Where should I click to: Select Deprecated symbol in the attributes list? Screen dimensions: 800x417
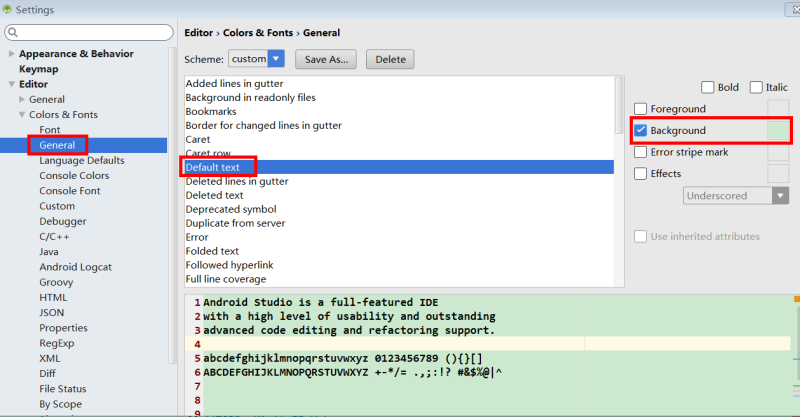[x=231, y=209]
